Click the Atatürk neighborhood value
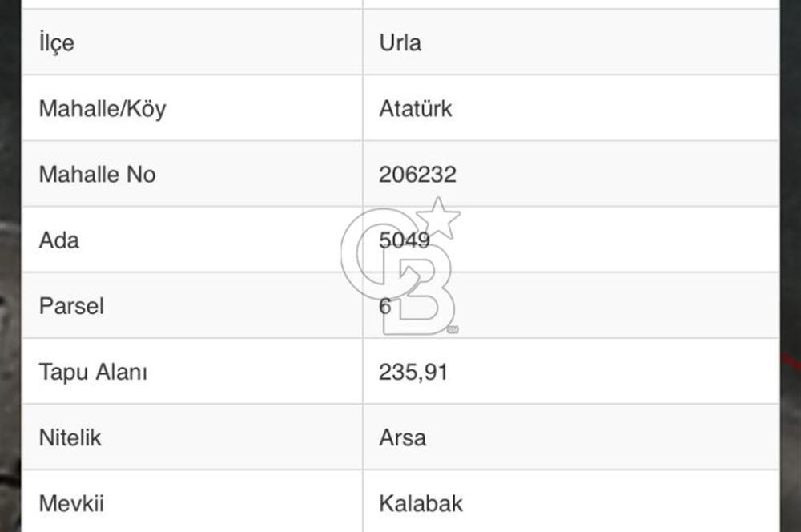Viewport: 801px width, 532px height. 415,108
